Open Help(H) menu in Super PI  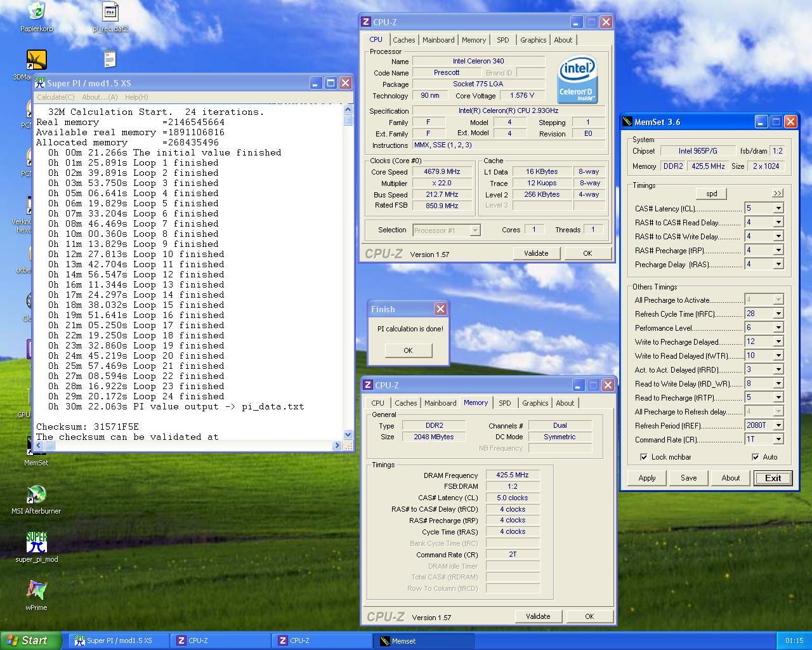point(136,97)
